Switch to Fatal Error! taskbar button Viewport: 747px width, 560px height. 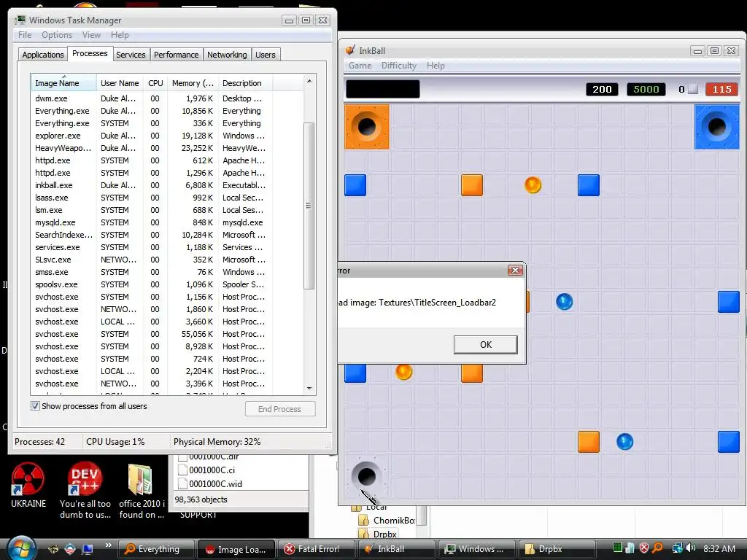tap(316, 549)
